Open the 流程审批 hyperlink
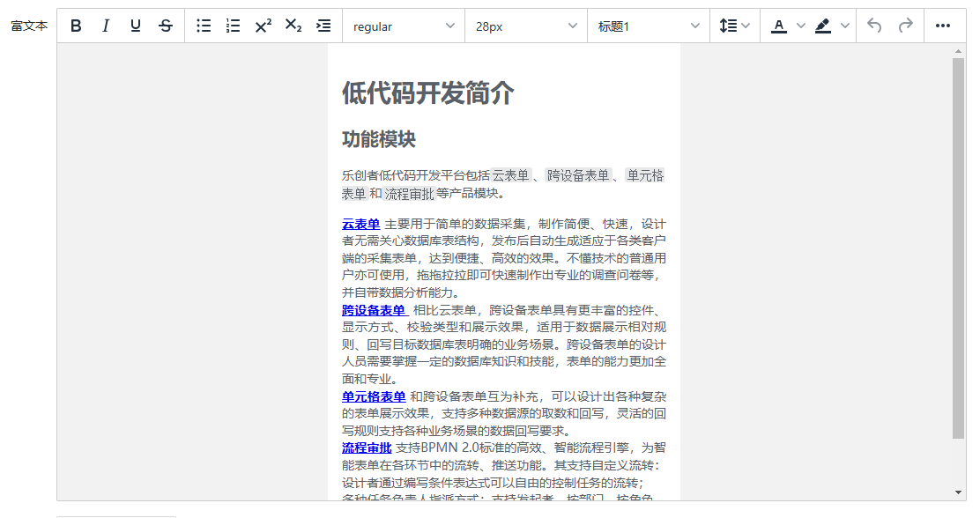 click(x=366, y=448)
